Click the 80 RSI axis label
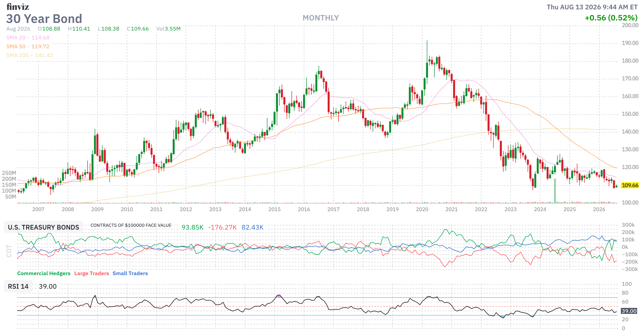The height and width of the screenshot is (336, 644). point(625,293)
